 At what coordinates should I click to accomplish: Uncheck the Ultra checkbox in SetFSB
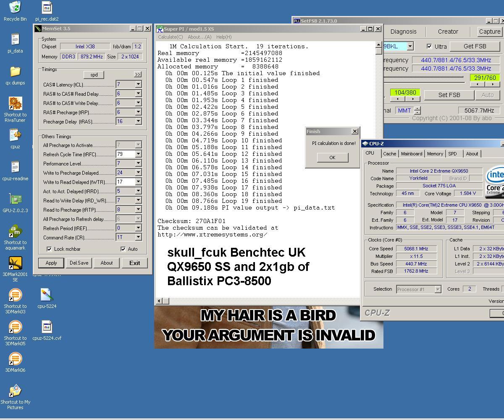[x=429, y=47]
